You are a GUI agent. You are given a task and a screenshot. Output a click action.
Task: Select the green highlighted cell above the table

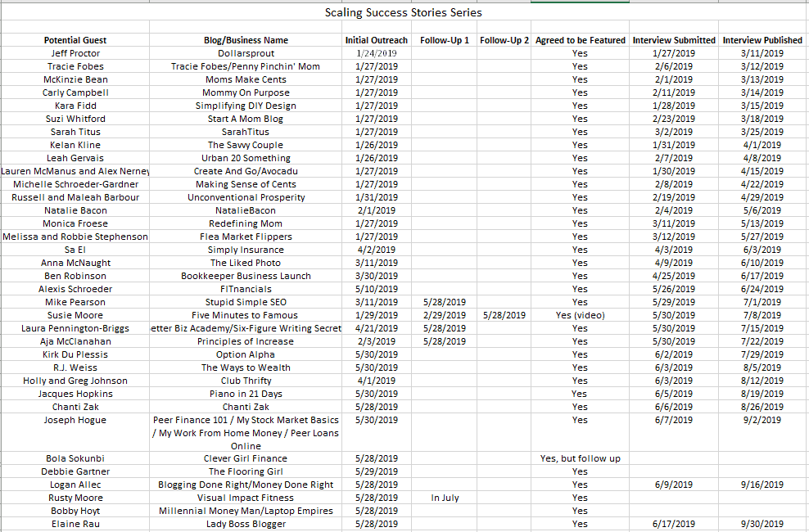click(580, 4)
